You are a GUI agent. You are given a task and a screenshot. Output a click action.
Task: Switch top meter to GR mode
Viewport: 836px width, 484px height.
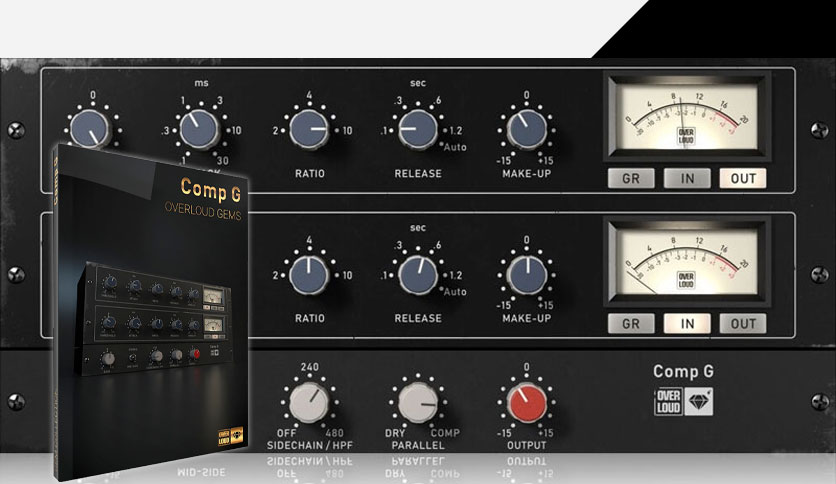pyautogui.click(x=631, y=179)
